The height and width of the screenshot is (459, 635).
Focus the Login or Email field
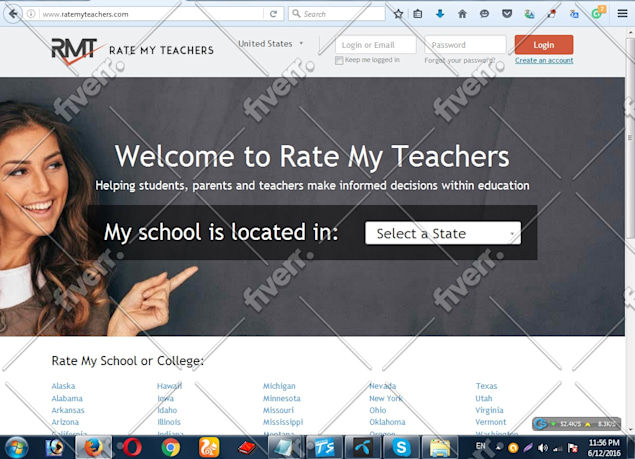tap(375, 45)
